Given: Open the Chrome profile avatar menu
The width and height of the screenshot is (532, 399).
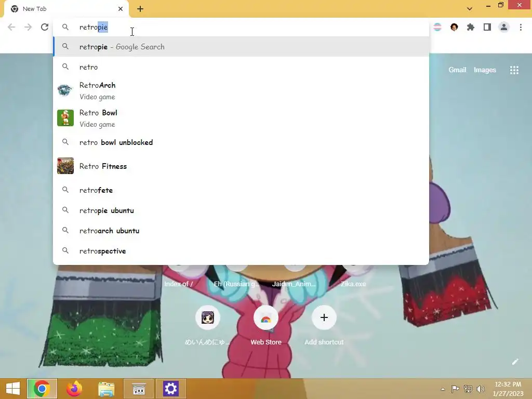Looking at the screenshot, I should 504,27.
